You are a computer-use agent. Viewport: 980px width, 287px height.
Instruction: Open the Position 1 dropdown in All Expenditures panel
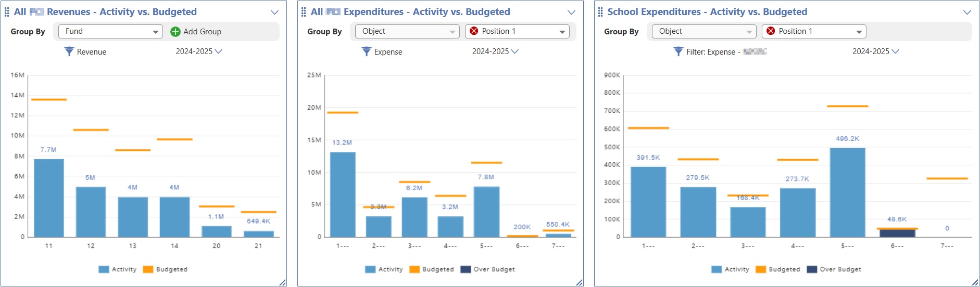(517, 32)
